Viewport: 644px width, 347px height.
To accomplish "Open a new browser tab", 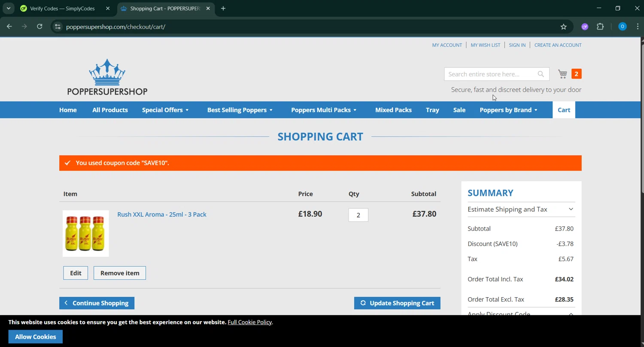I will coord(223,9).
